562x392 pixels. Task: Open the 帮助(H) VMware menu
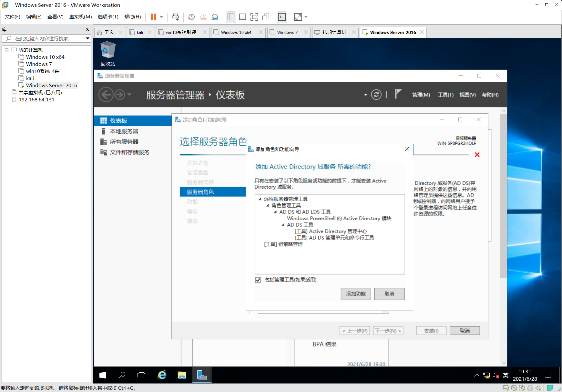132,17
